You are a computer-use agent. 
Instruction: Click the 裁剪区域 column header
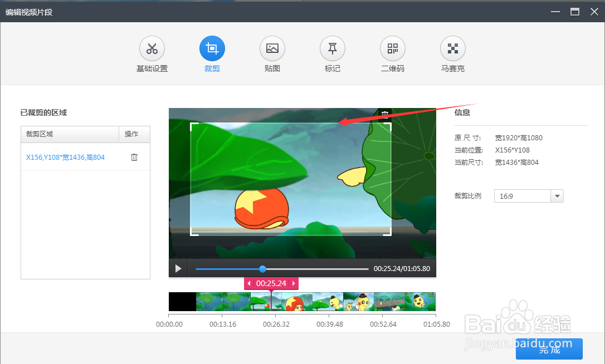click(70, 134)
